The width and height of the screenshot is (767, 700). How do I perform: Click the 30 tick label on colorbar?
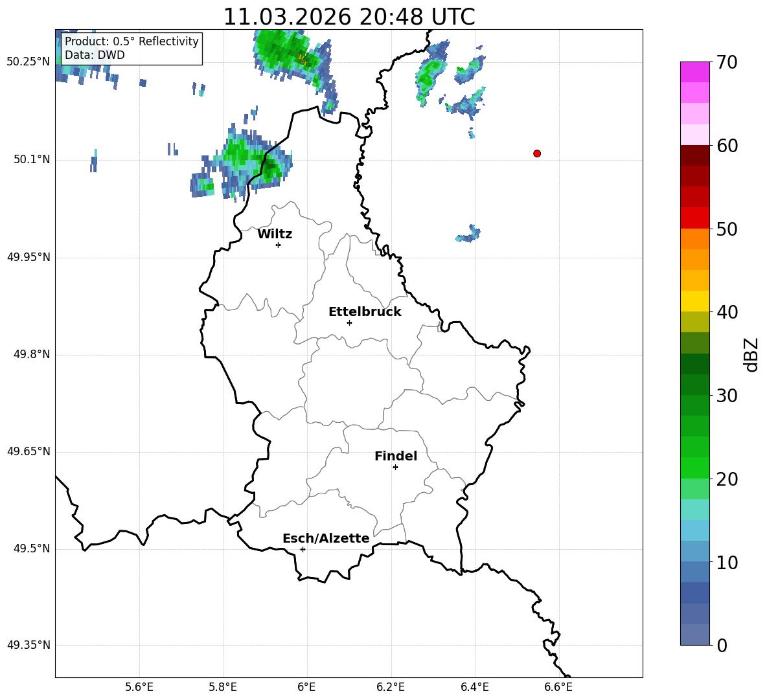(x=727, y=396)
